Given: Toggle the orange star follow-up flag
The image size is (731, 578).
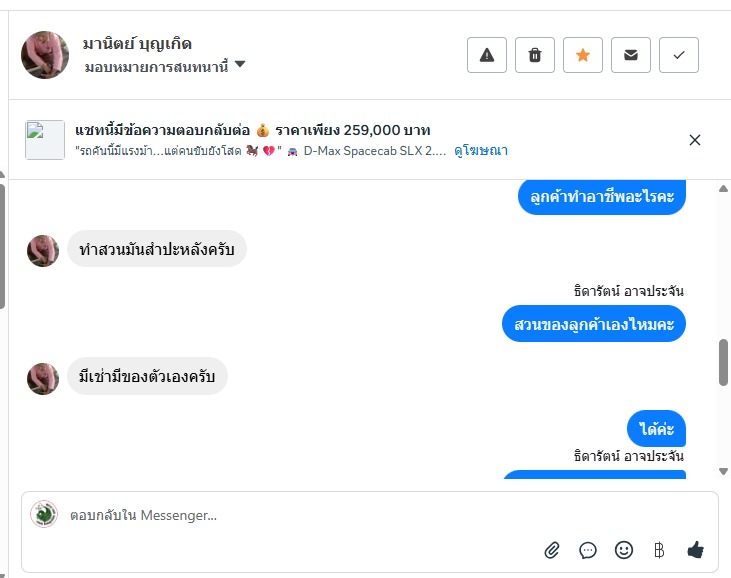Looking at the screenshot, I should 583,55.
